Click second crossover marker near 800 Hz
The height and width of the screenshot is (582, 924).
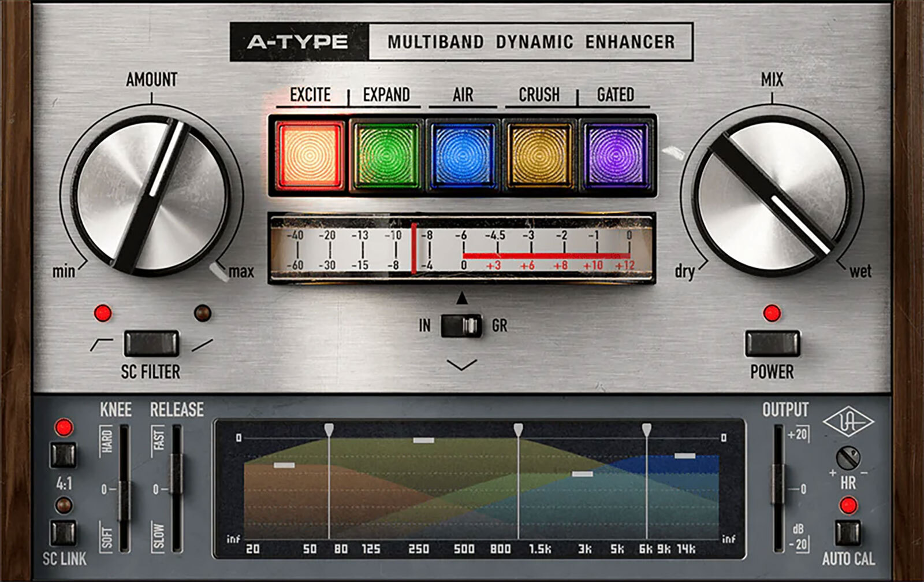(518, 429)
